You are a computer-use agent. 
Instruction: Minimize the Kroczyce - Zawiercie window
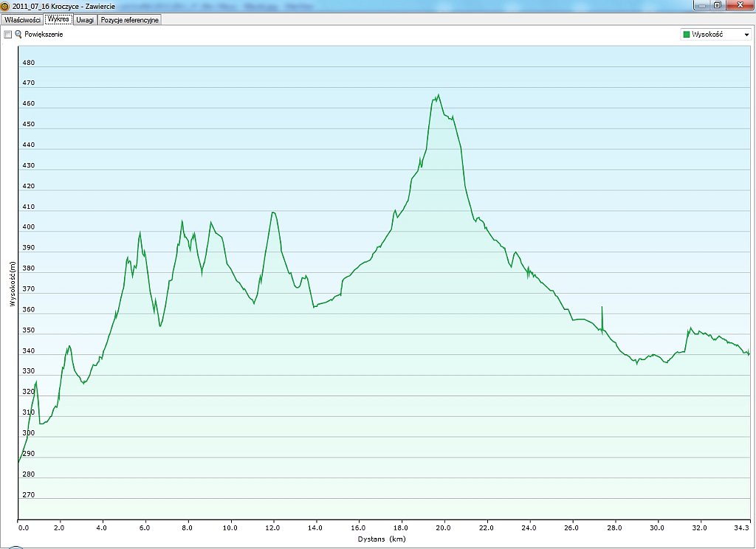(700, 5)
